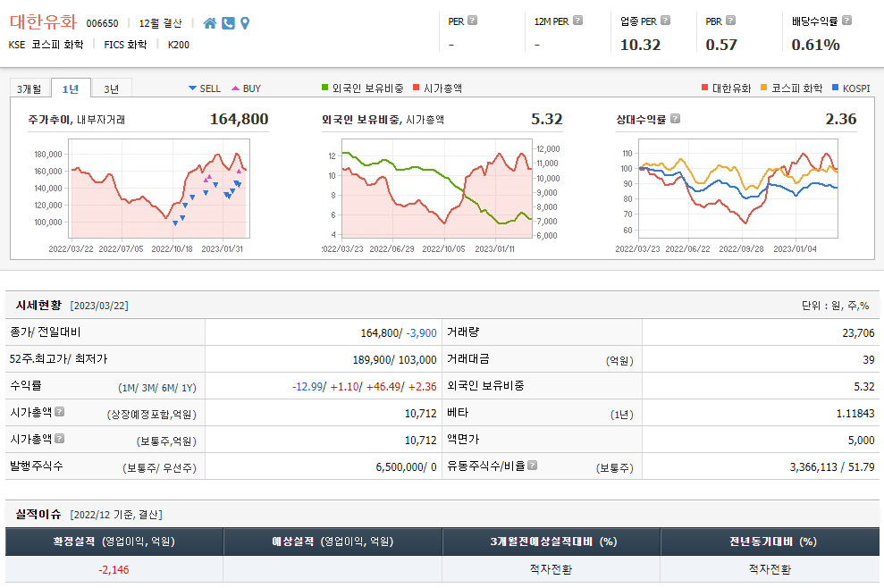Click the map location pin icon

point(245,23)
